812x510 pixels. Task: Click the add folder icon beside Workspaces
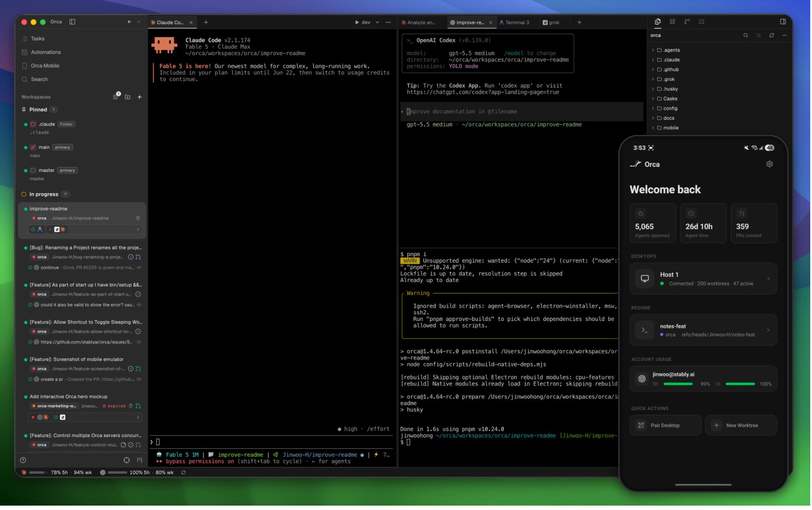pos(127,97)
